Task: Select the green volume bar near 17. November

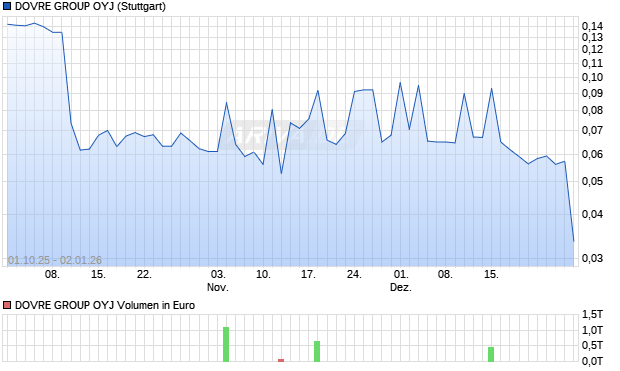Action: (x=317, y=351)
